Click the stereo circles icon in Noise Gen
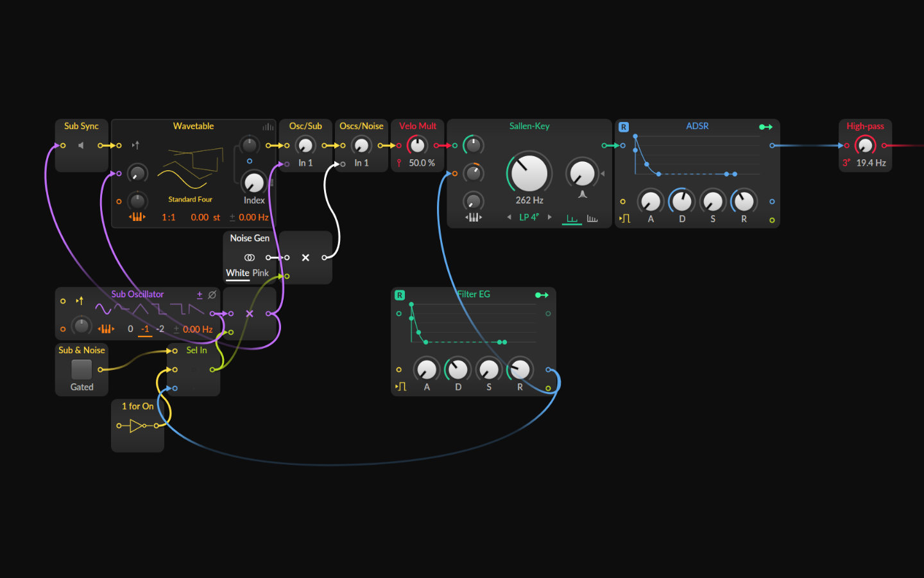 pyautogui.click(x=250, y=258)
